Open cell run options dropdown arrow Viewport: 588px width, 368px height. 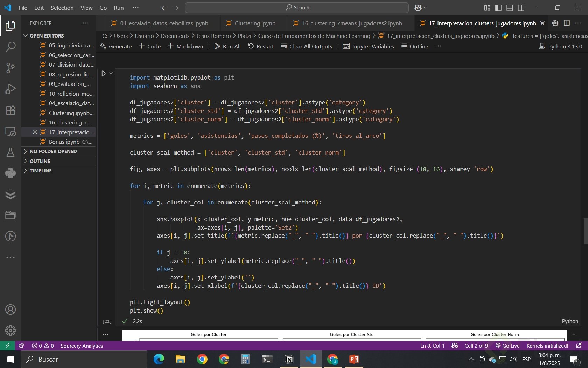point(111,74)
